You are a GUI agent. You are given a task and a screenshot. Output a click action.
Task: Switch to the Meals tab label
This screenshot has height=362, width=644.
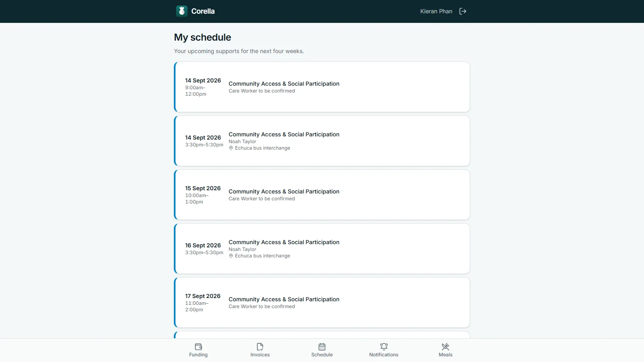(446, 355)
